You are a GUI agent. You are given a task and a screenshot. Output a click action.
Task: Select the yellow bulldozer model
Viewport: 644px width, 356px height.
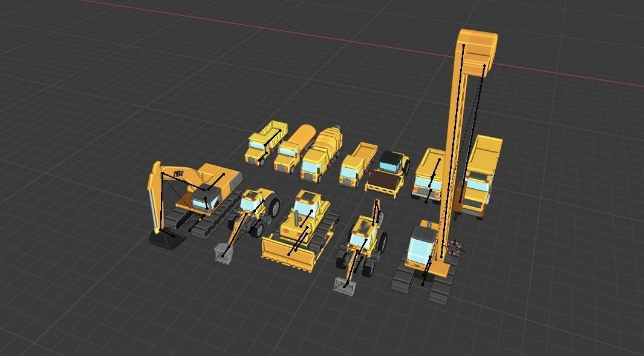click(x=301, y=230)
